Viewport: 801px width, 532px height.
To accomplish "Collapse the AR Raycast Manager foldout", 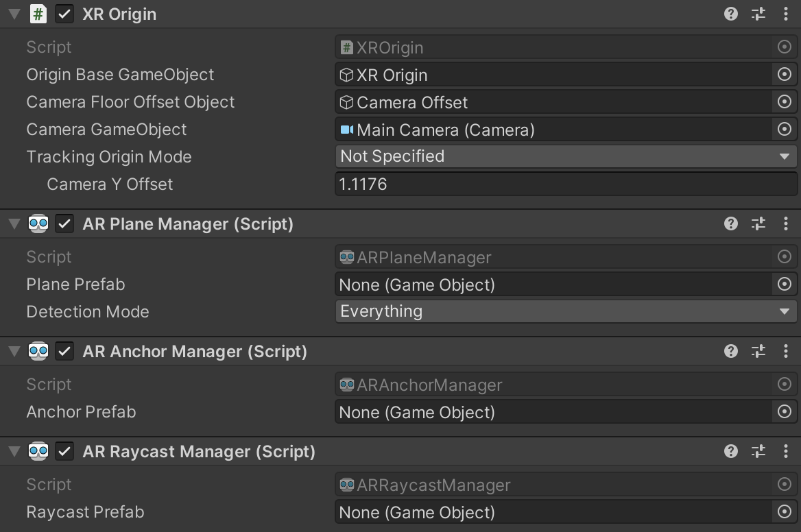I will pos(14,451).
